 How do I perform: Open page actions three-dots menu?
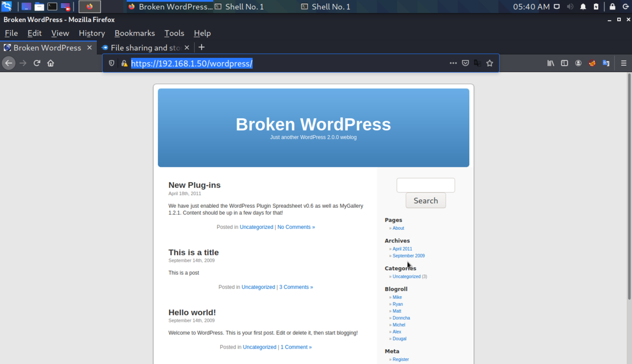[x=453, y=63]
